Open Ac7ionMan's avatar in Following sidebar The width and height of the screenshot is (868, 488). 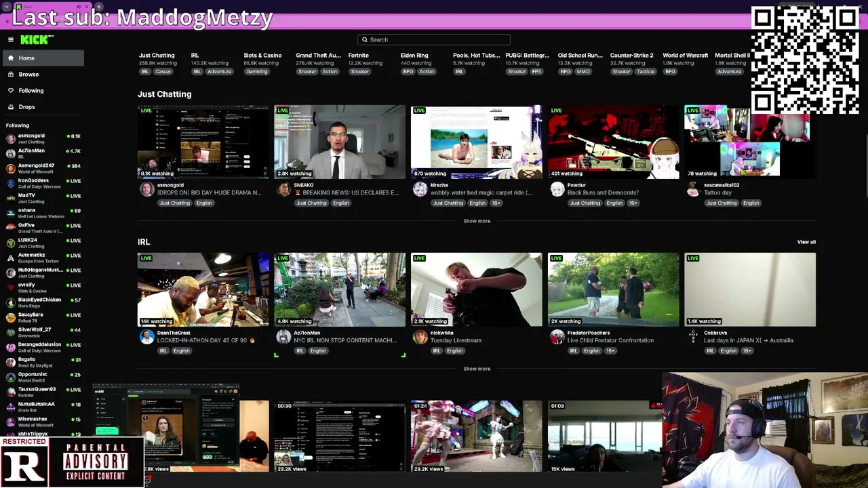pyautogui.click(x=10, y=154)
